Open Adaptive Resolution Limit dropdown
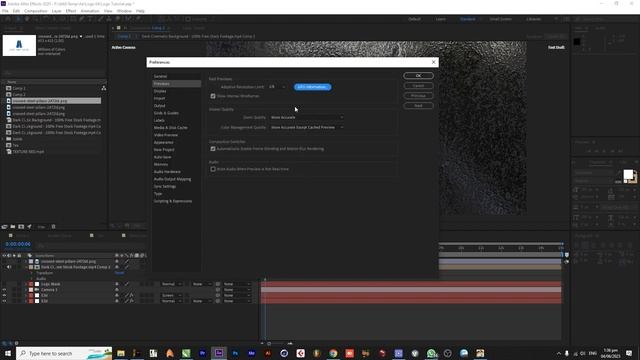This screenshot has width=640, height=360. (277, 87)
